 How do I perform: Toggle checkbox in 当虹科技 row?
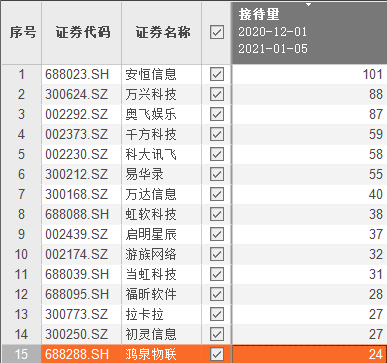coord(217,274)
